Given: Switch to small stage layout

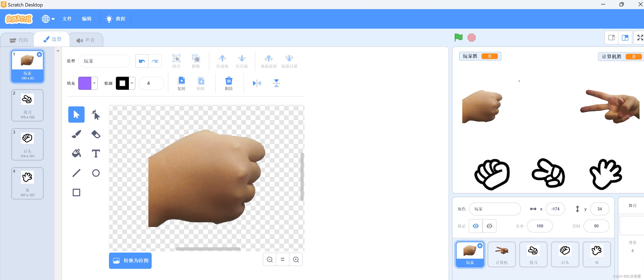Looking at the screenshot, I should pos(611,38).
